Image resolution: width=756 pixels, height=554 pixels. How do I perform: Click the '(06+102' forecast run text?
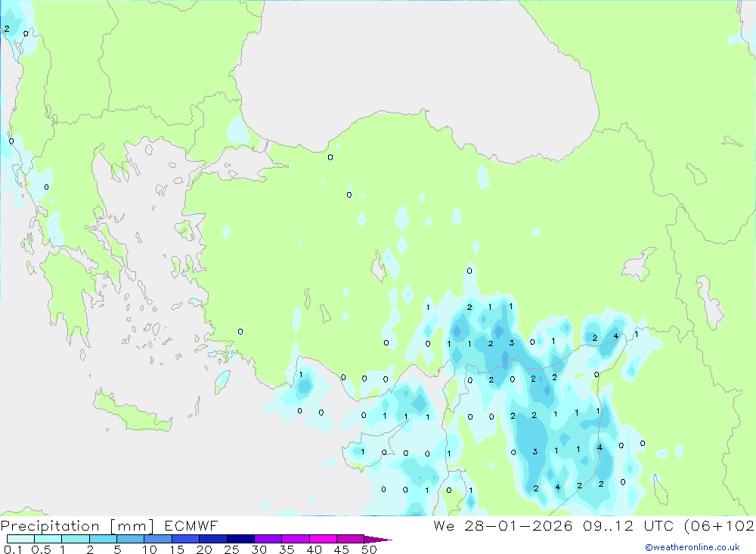[x=720, y=526]
